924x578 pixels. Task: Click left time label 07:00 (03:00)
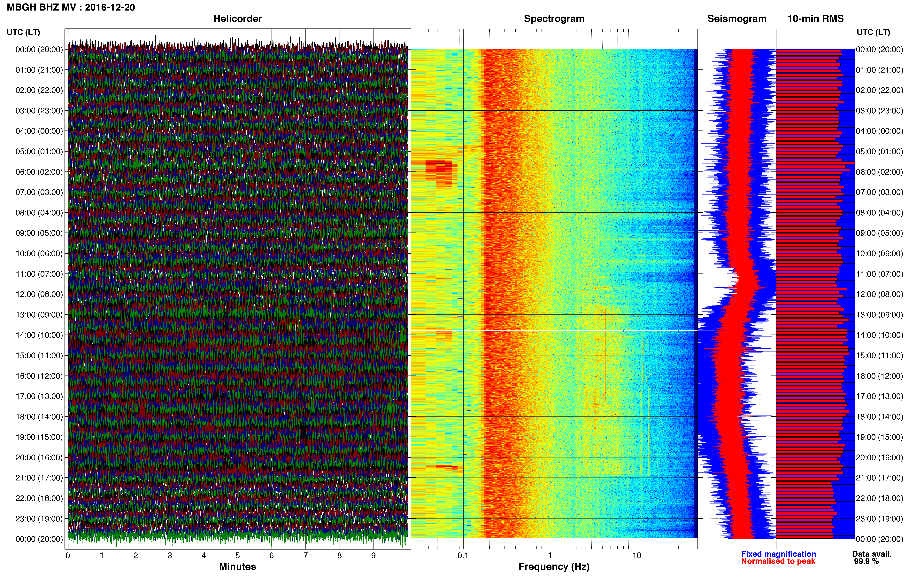click(x=39, y=192)
